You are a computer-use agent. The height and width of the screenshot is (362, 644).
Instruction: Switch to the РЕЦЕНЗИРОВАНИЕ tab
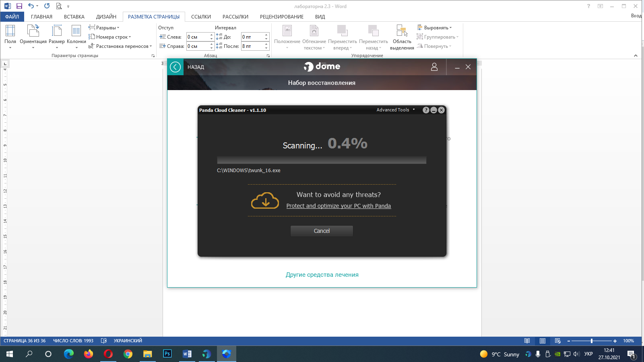click(x=282, y=16)
